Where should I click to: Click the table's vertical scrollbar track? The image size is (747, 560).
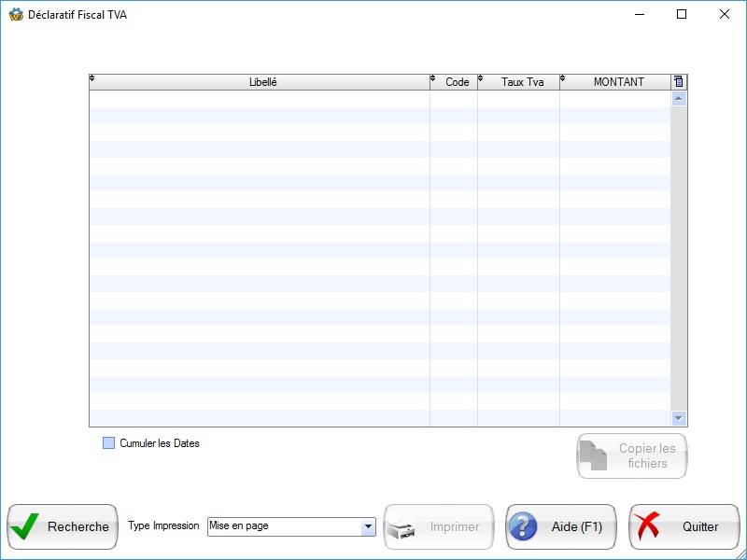coord(679,261)
